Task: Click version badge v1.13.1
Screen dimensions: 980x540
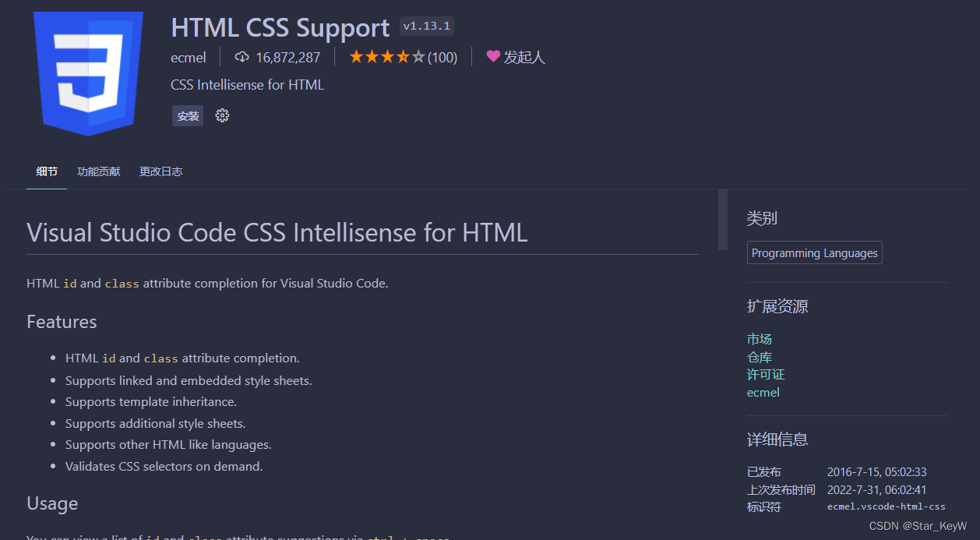Action: [x=427, y=26]
